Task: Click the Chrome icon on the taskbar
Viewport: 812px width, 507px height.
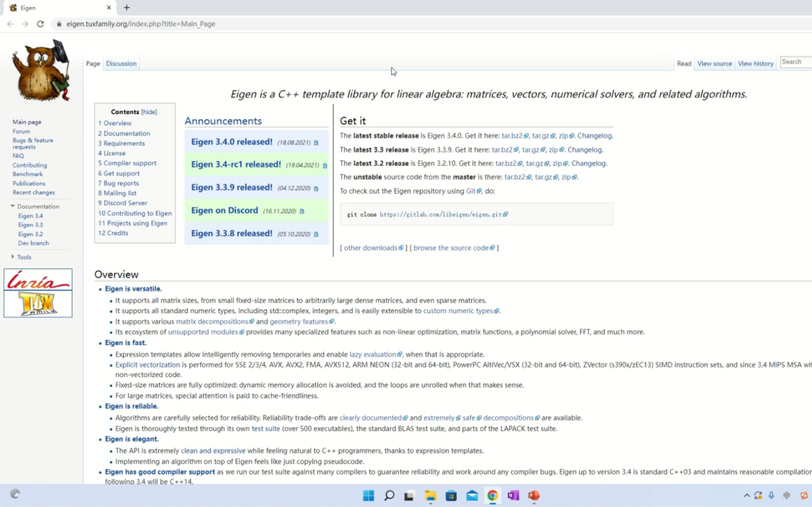Action: click(x=493, y=495)
